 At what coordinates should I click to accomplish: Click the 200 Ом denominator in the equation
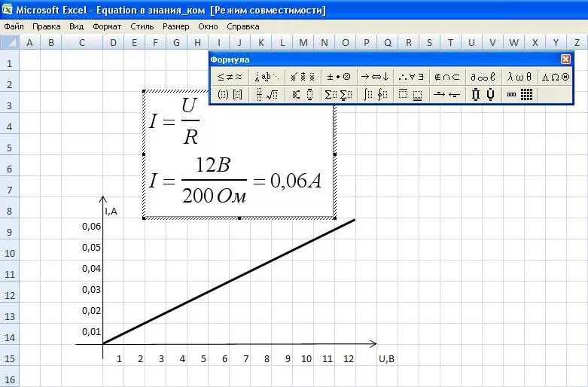[x=214, y=195]
